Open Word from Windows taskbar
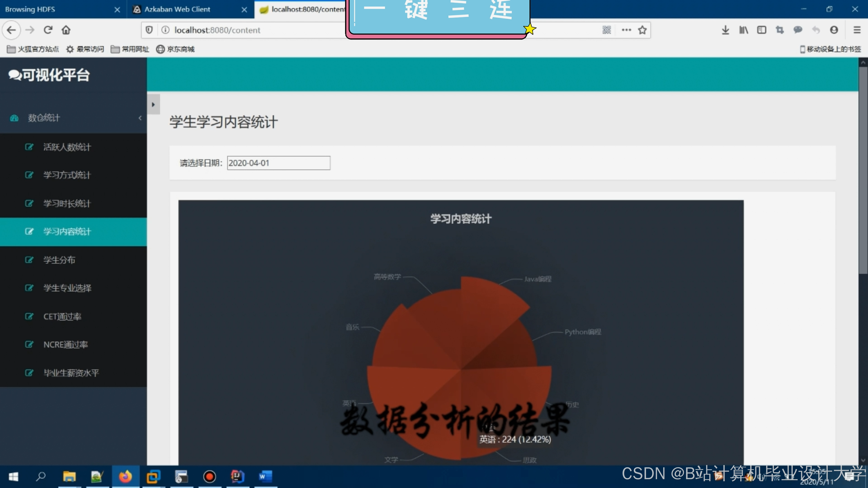Viewport: 868px width, 488px height. click(x=265, y=476)
